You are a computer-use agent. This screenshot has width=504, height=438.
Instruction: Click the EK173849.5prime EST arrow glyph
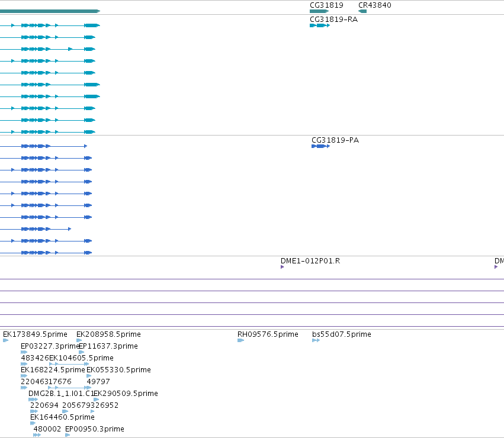click(x=5, y=340)
